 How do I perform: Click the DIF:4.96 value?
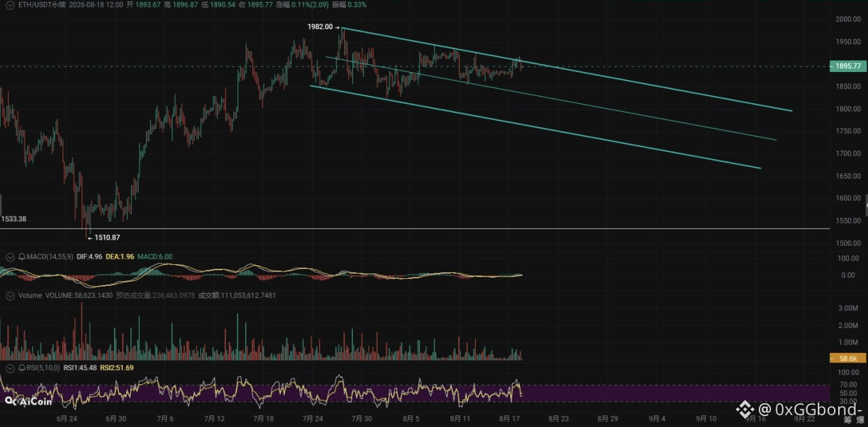[x=90, y=257]
